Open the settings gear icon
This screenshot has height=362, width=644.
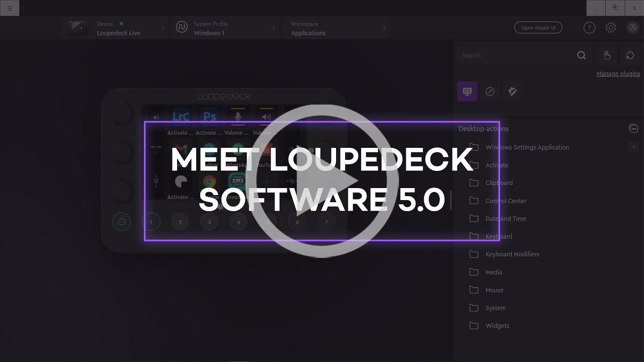(611, 28)
